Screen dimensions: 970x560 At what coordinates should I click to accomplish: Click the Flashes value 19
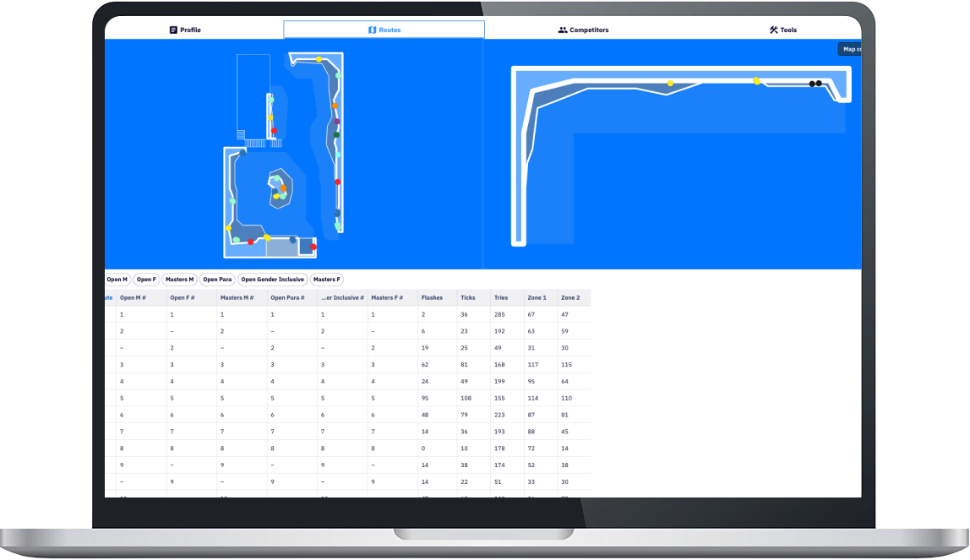pos(425,348)
